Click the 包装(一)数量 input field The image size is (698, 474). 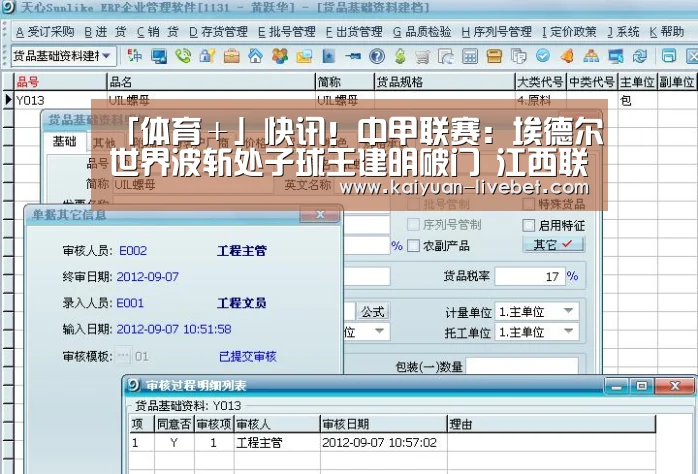(x=521, y=366)
